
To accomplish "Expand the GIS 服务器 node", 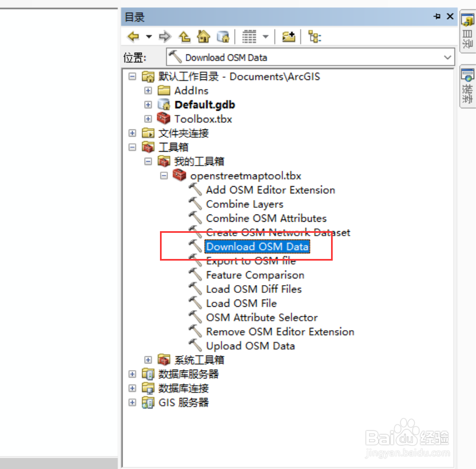I will click(132, 402).
